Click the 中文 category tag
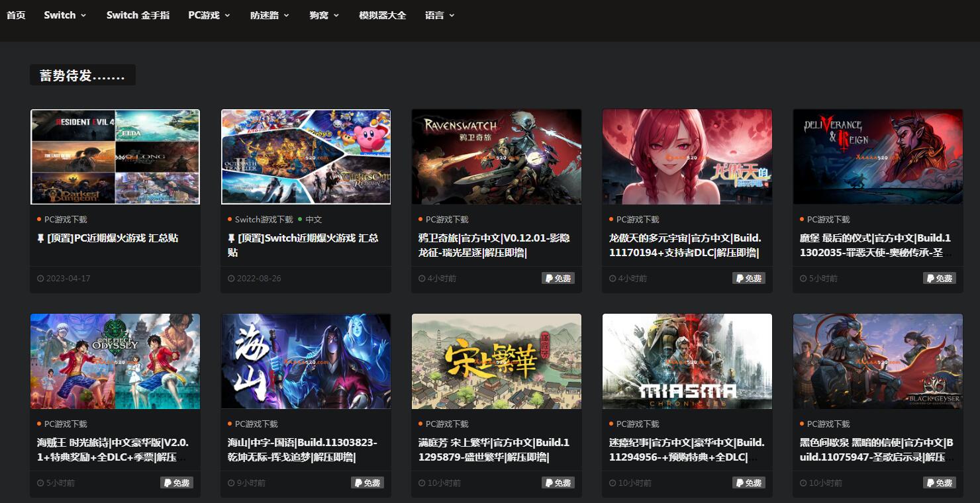980x503 pixels. [x=314, y=220]
